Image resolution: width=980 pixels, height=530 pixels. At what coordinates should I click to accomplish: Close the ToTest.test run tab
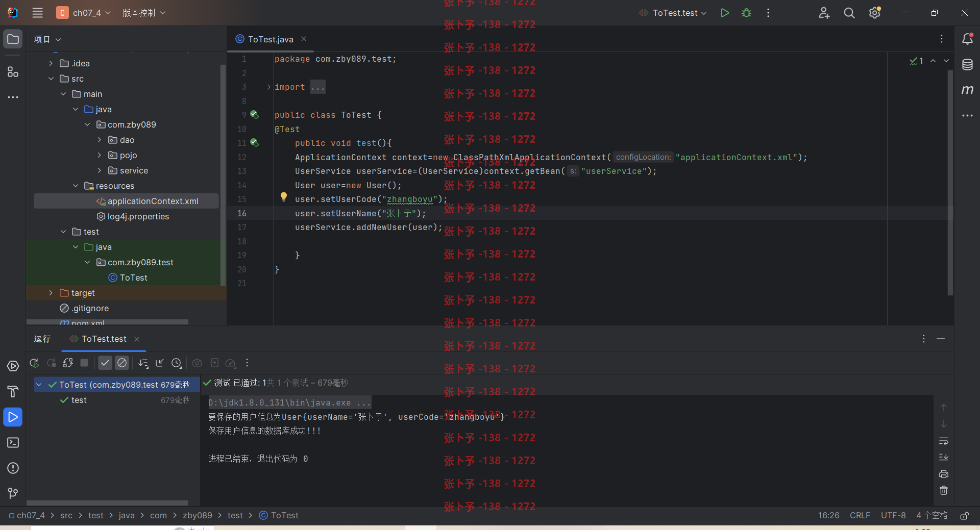[137, 339]
